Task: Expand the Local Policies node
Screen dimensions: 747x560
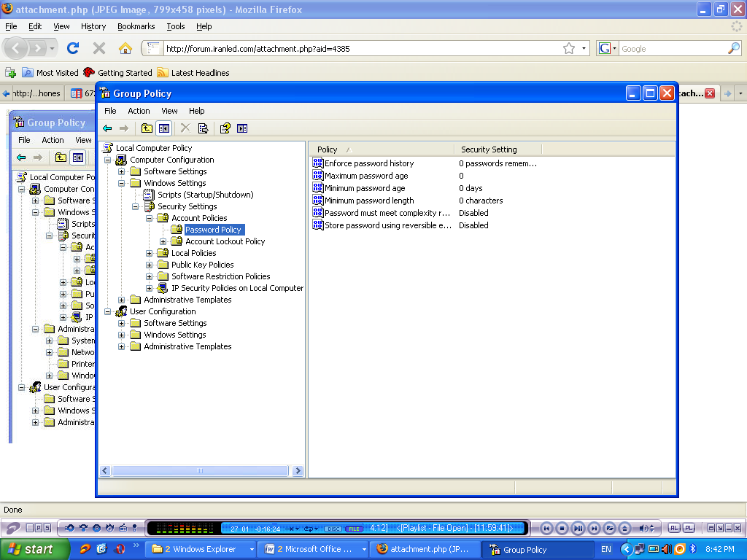Action: pyautogui.click(x=149, y=253)
